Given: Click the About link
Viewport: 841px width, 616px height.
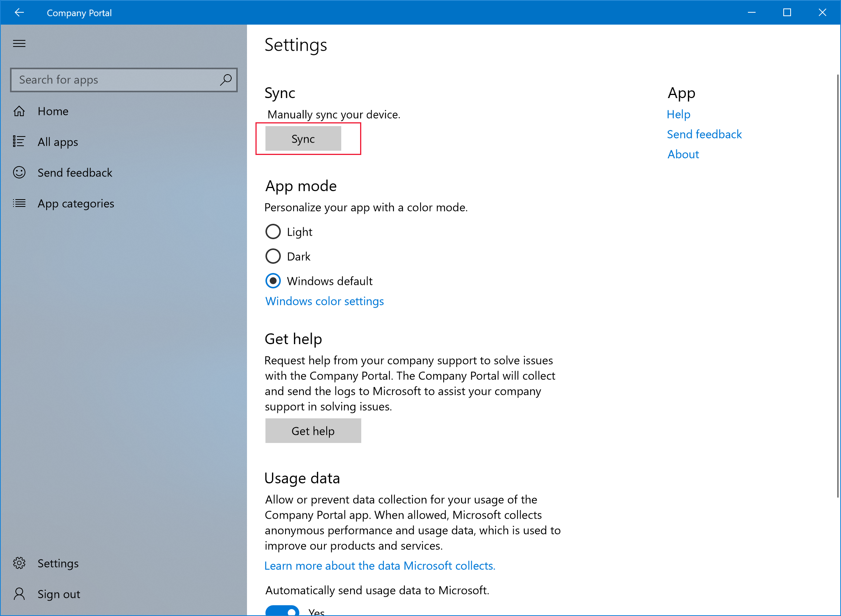Looking at the screenshot, I should pos(684,154).
